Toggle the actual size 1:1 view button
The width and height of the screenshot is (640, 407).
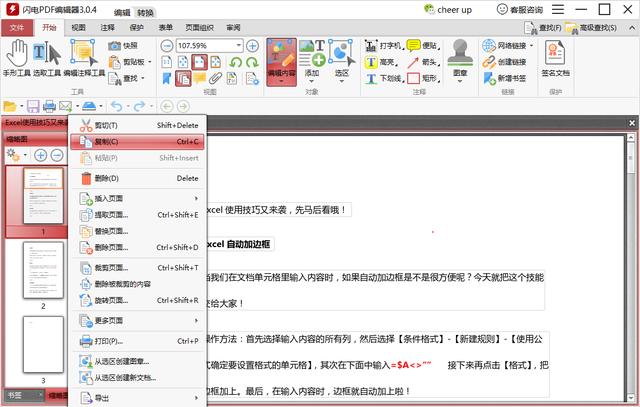point(167,62)
